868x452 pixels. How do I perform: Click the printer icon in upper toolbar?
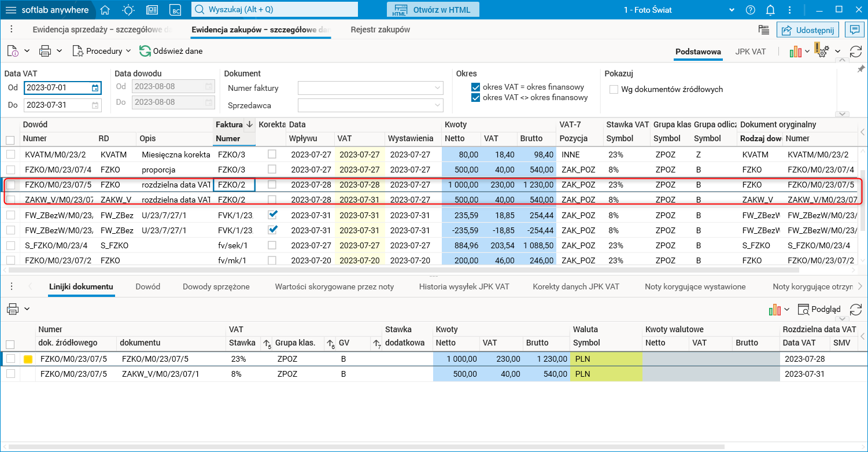click(x=45, y=51)
